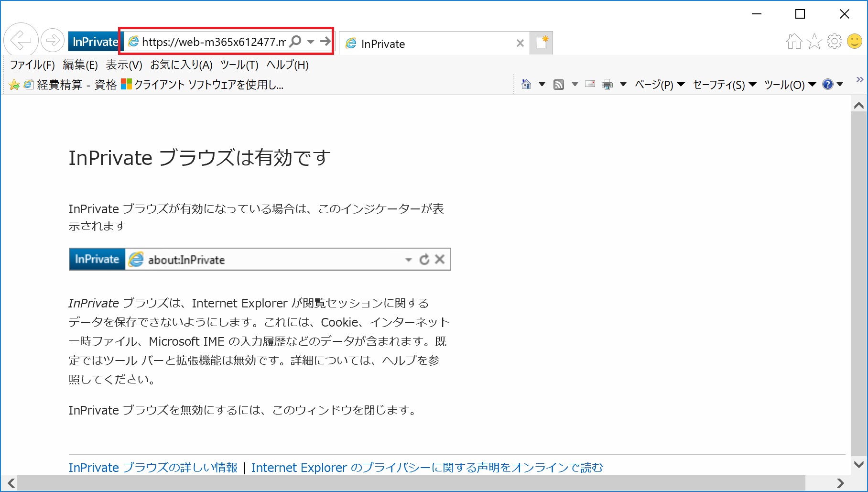
Task: Open the ツール(T) menu
Action: 239,65
